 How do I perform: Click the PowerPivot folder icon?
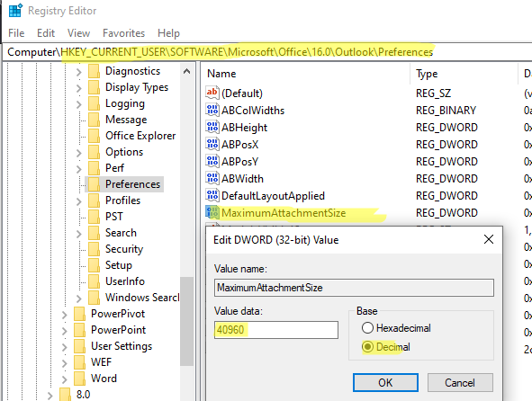(79, 314)
